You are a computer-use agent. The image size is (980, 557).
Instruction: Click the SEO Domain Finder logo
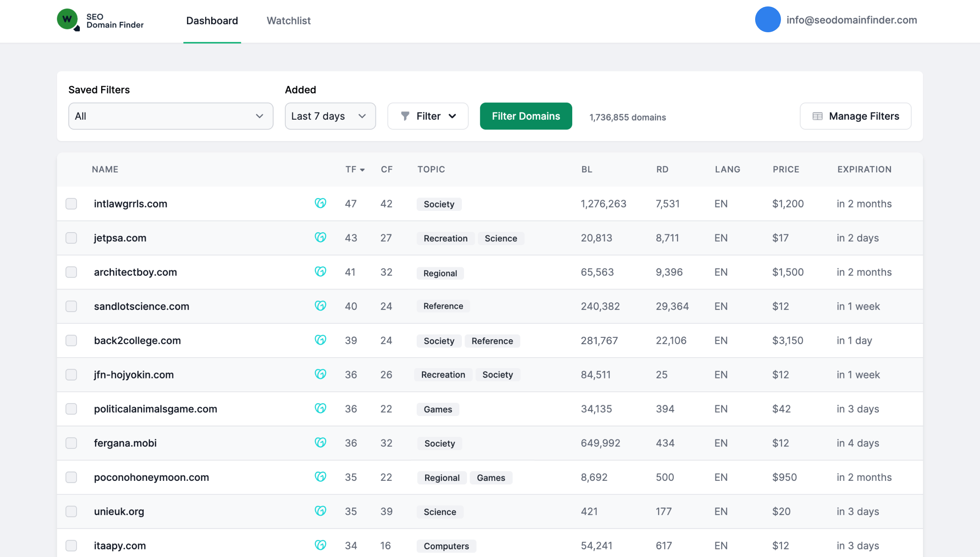[100, 20]
